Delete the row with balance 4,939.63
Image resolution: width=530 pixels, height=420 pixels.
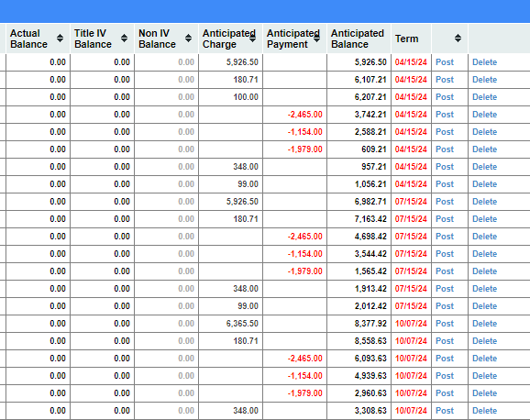485,376
